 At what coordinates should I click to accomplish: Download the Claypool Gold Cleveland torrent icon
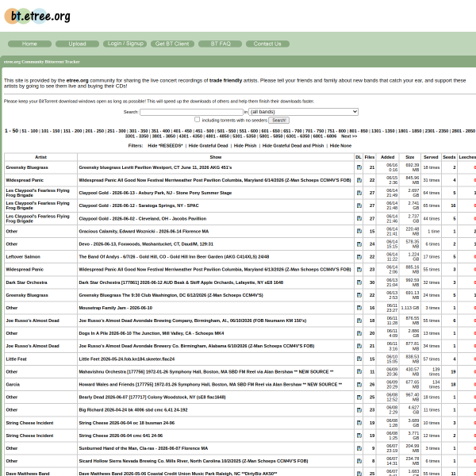pos(359,219)
